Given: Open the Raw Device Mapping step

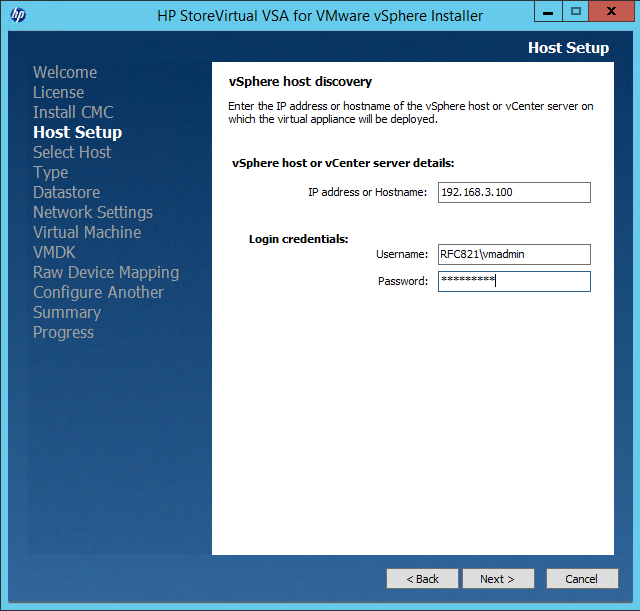Looking at the screenshot, I should (106, 273).
